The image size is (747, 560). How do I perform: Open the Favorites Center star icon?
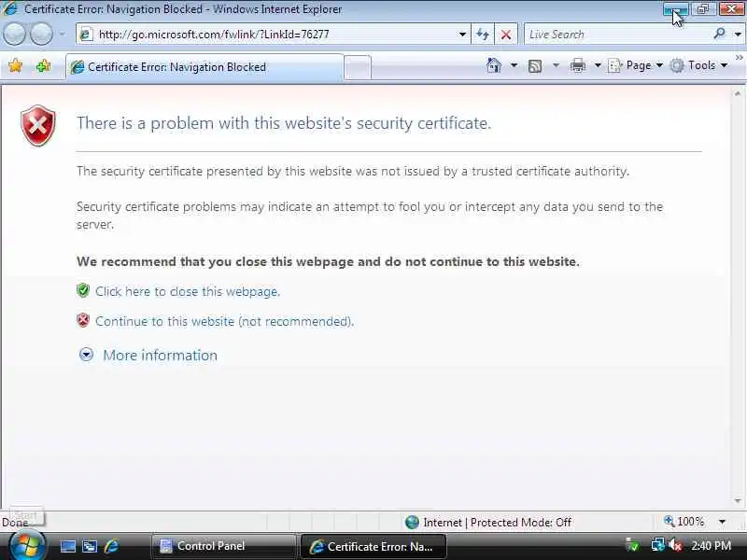16,65
